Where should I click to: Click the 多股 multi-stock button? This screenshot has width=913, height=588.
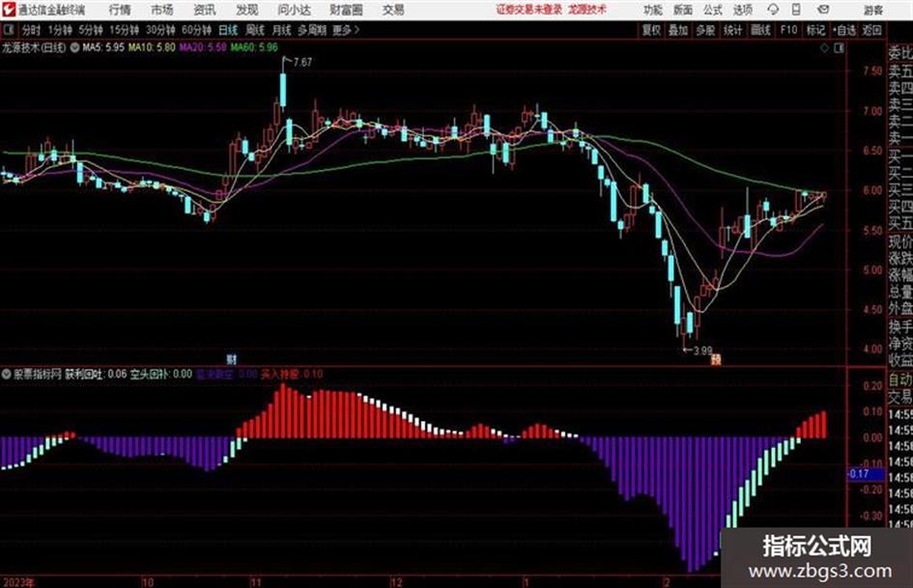pos(705,30)
